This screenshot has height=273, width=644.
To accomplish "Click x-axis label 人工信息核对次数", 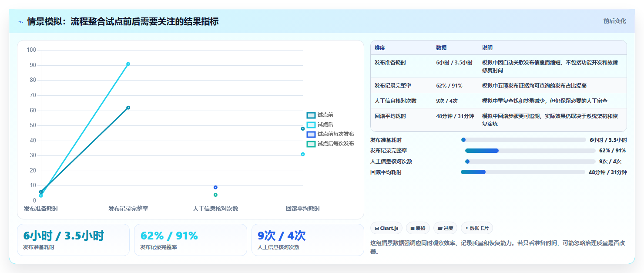I will click(x=215, y=209).
